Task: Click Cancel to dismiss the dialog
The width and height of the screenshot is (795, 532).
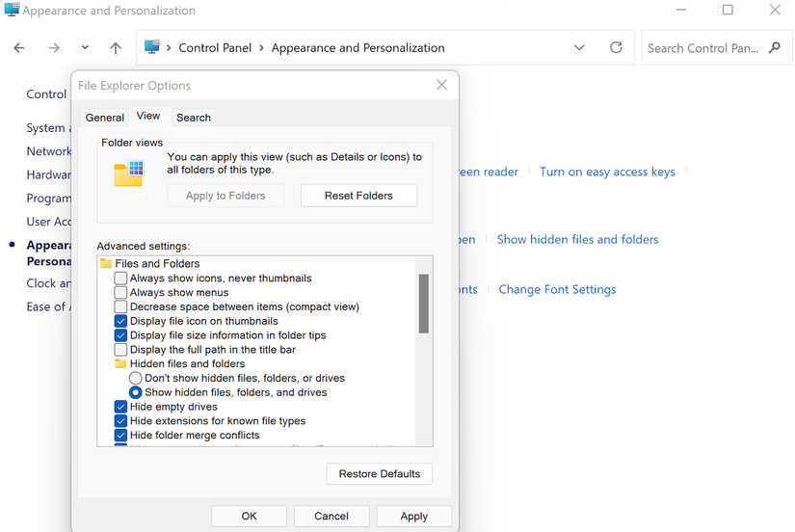Action: pyautogui.click(x=331, y=517)
